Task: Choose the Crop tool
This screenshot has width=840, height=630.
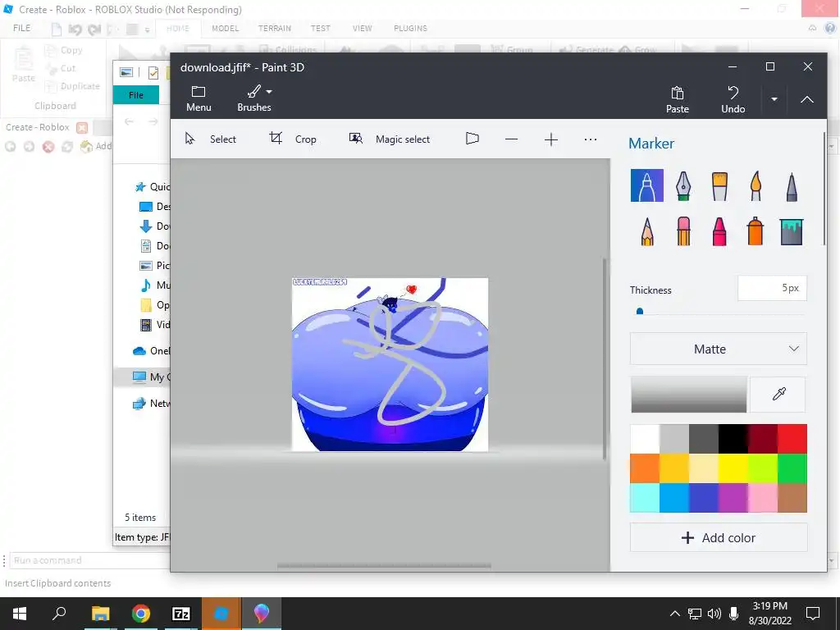Action: [293, 139]
